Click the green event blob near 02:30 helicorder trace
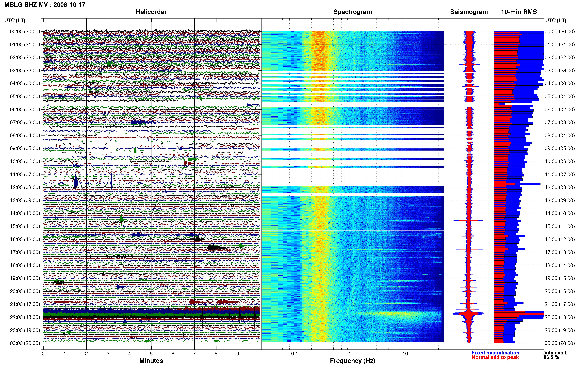This screenshot has height=368, width=588. [x=109, y=64]
